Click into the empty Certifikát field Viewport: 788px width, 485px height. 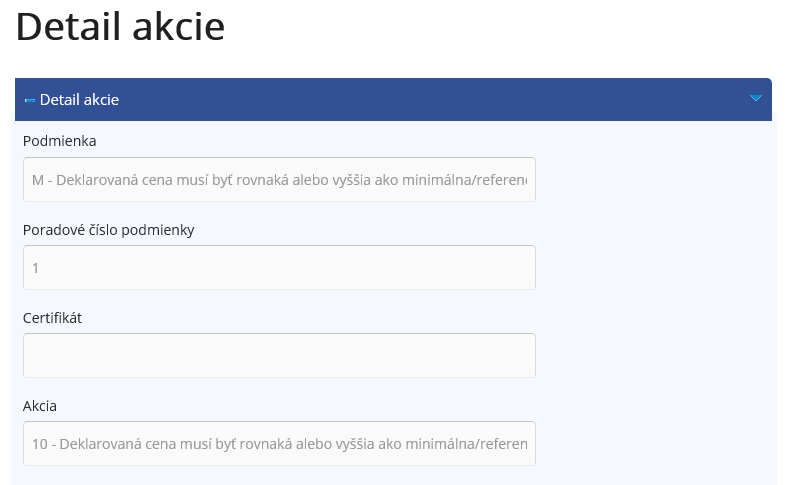point(279,355)
